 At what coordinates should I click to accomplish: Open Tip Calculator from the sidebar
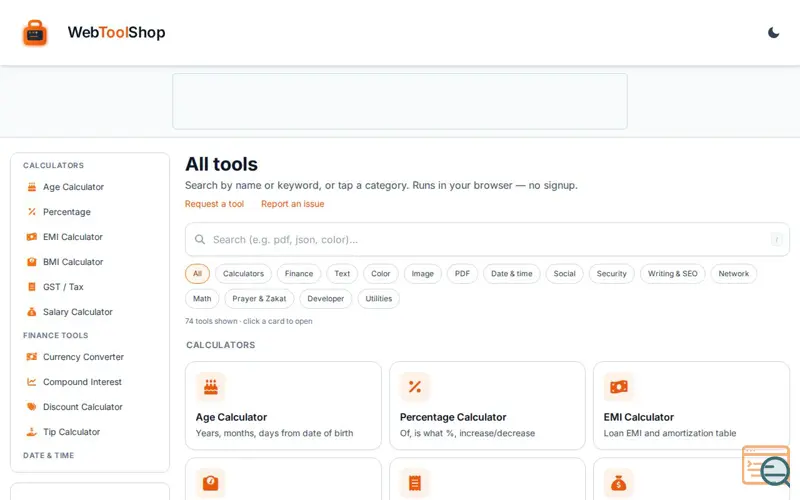71,432
